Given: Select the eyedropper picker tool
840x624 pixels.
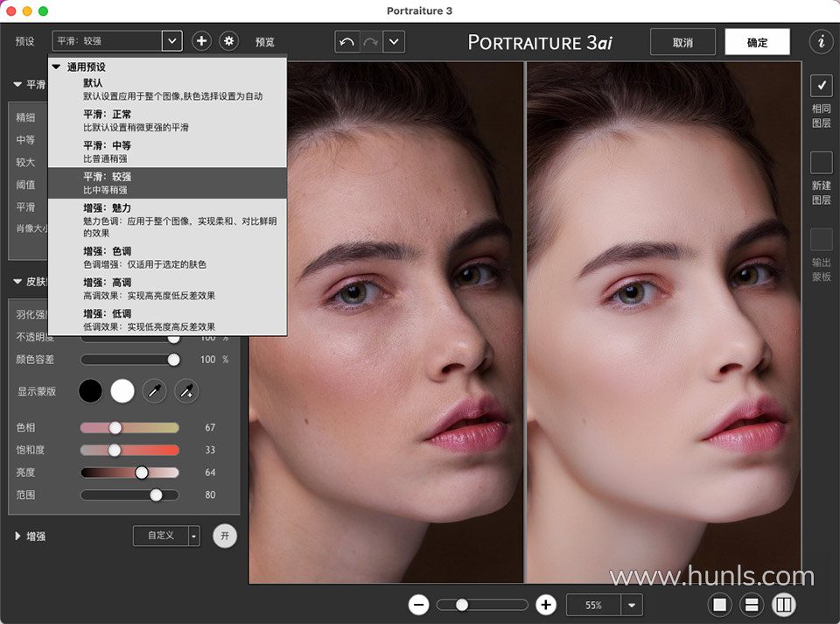Looking at the screenshot, I should (x=154, y=391).
